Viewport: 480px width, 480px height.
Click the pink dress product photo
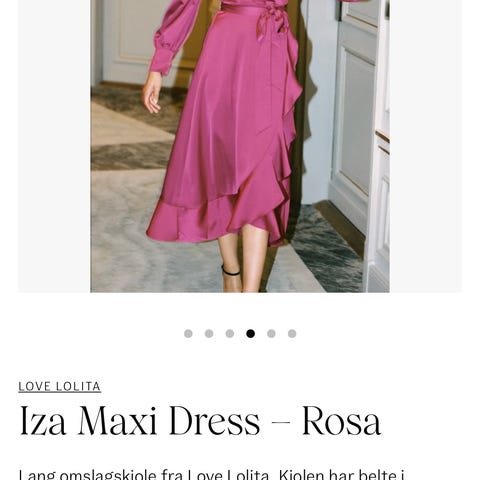tap(240, 146)
